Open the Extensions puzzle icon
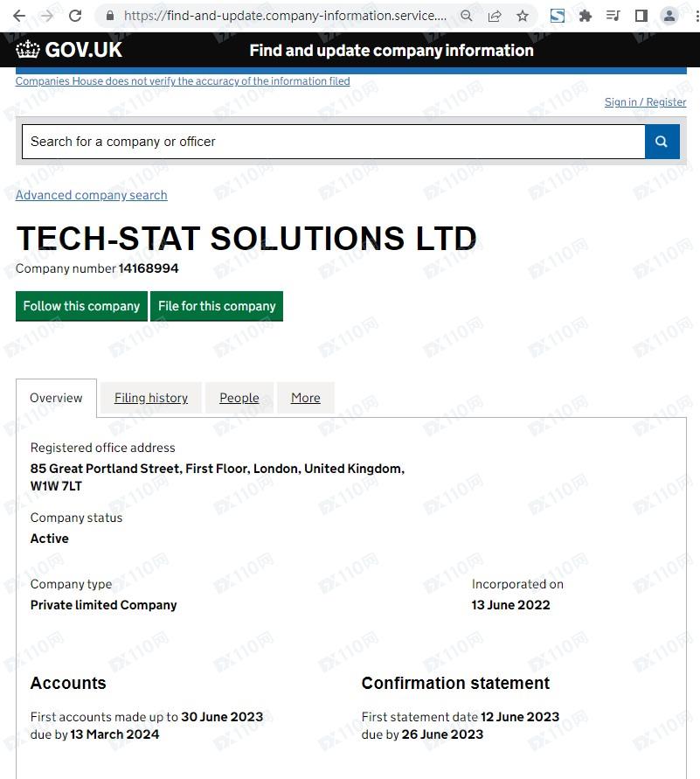This screenshot has width=700, height=779. (586, 16)
